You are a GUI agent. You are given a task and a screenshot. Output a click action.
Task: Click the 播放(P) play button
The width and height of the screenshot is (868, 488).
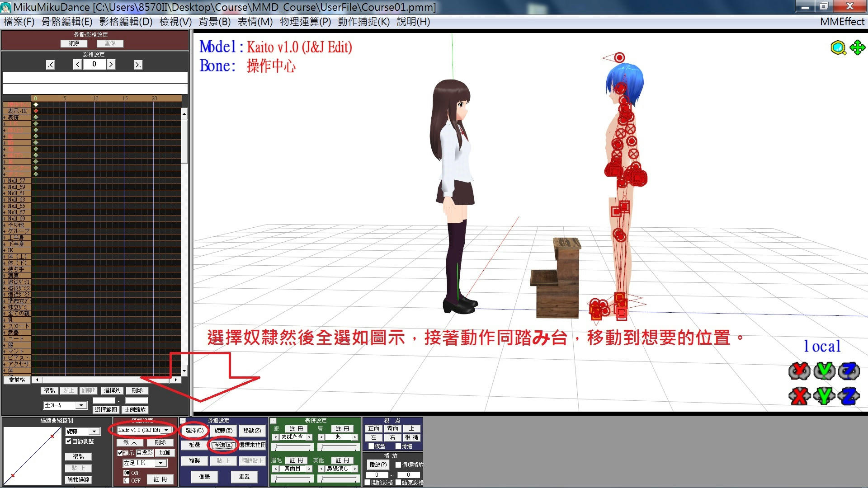pos(378,465)
